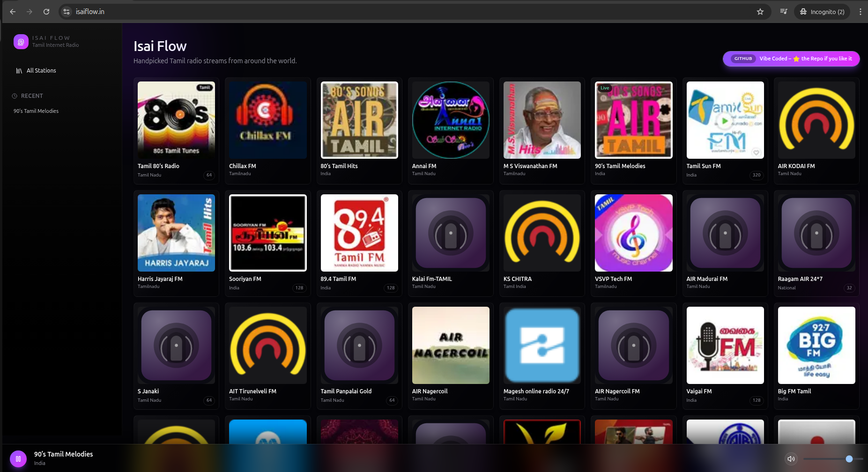Play the Tamil 80's Radio station
The height and width of the screenshot is (472, 868).
(x=176, y=131)
